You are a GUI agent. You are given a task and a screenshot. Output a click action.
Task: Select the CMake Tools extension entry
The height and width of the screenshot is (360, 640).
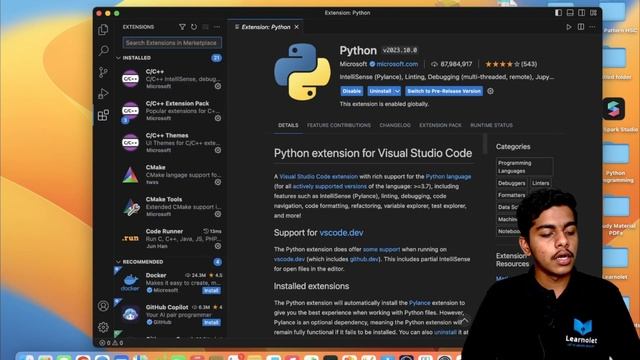(171, 207)
